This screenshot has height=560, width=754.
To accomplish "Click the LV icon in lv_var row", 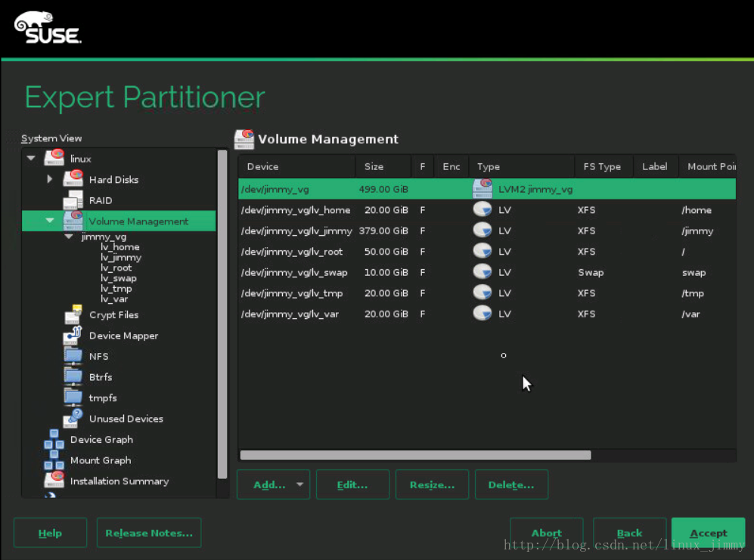I will (482, 314).
